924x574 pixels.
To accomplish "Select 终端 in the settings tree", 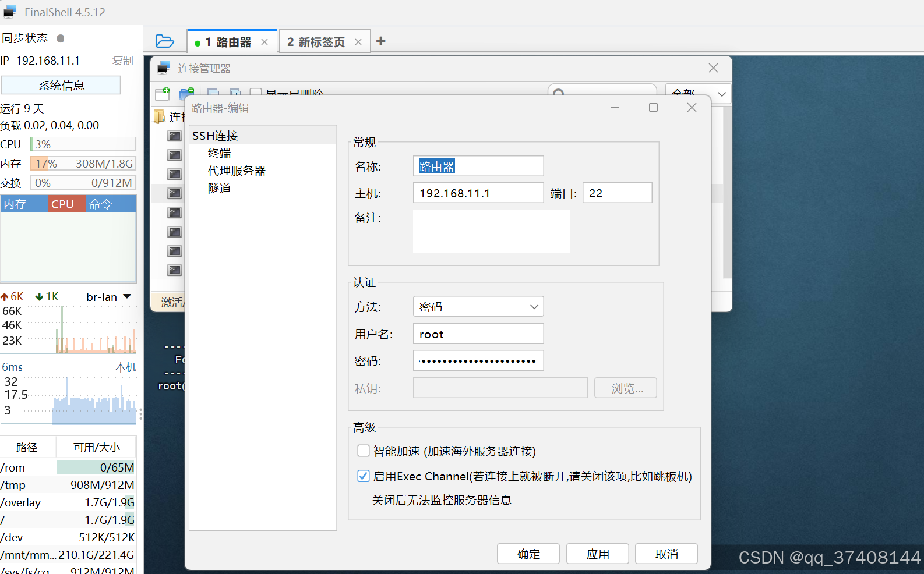I will 220,153.
